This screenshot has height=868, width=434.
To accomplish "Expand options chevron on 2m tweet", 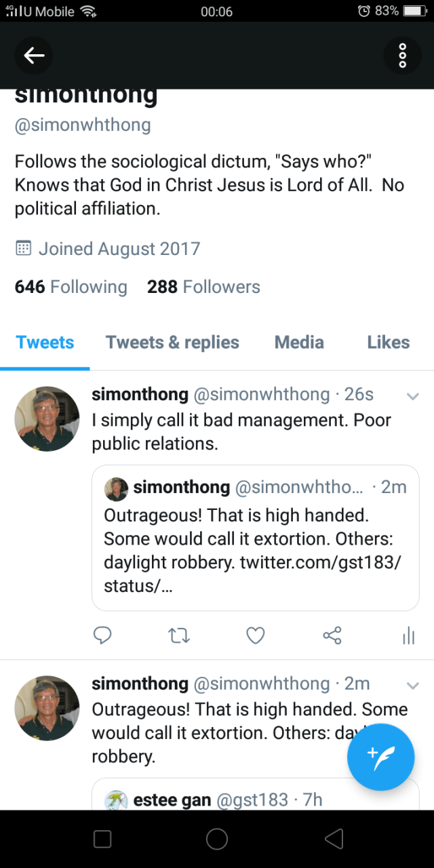I will pos(412,686).
